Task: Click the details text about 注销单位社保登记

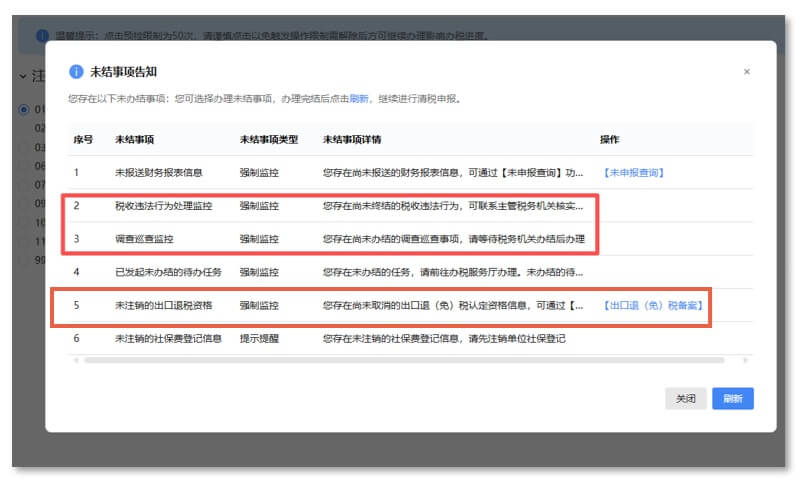Action: click(444, 338)
